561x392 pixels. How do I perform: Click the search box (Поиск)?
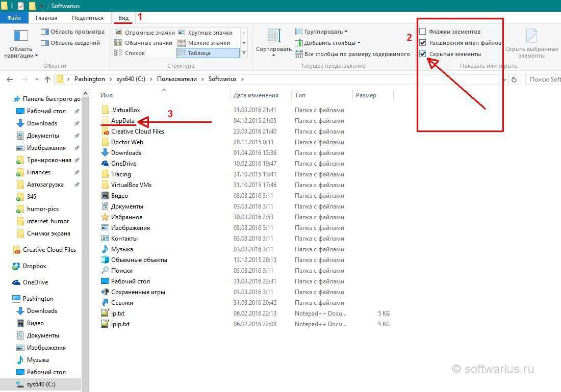(544, 80)
